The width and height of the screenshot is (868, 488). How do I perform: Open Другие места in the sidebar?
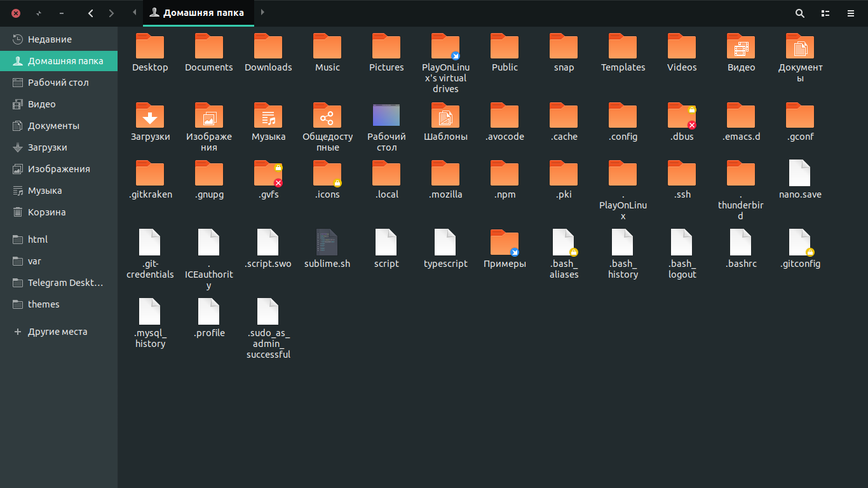(58, 332)
